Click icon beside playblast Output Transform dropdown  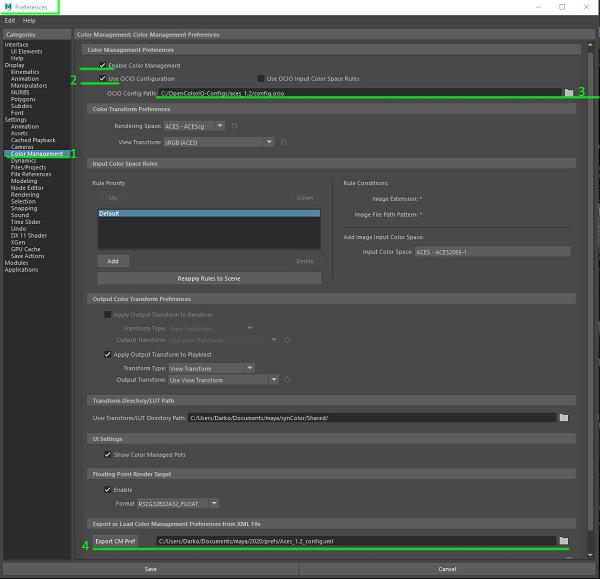point(288,380)
